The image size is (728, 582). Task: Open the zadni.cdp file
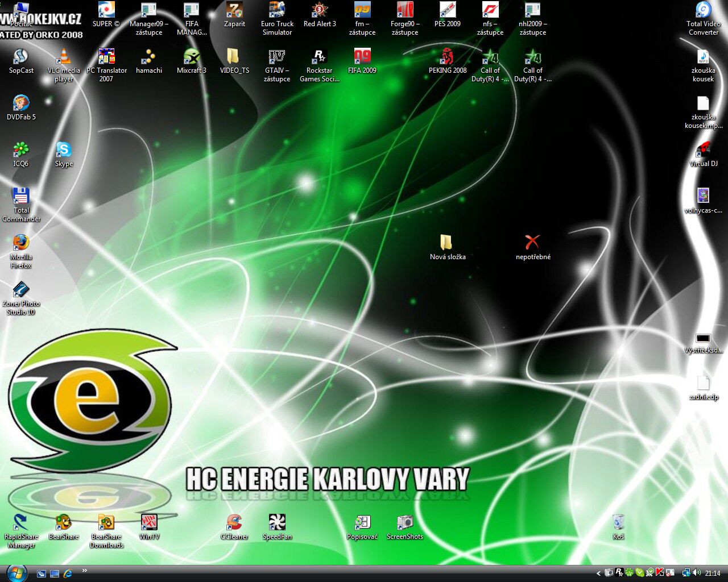704,388
